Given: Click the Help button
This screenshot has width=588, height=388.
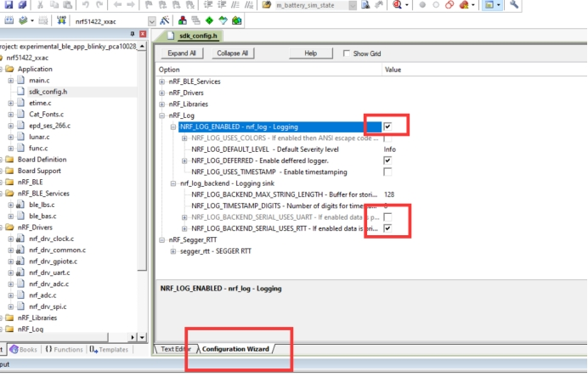Looking at the screenshot, I should click(x=310, y=53).
